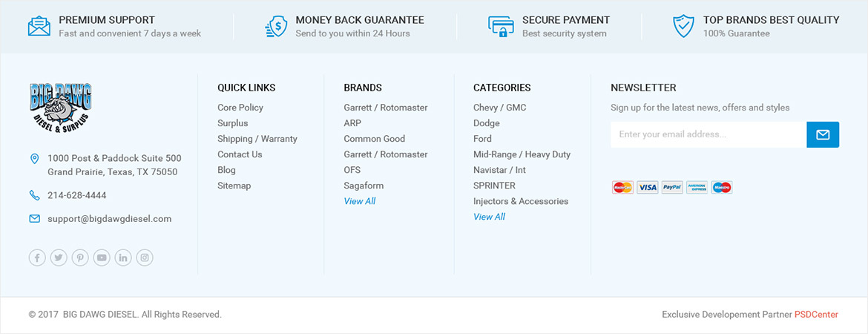Go to Shipping / Warranty page

[257, 139]
